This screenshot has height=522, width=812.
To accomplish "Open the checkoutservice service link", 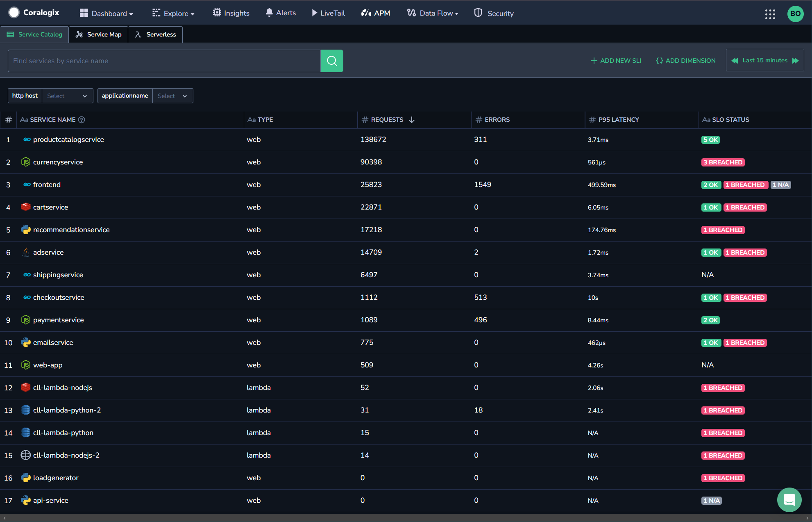I will pyautogui.click(x=59, y=297).
